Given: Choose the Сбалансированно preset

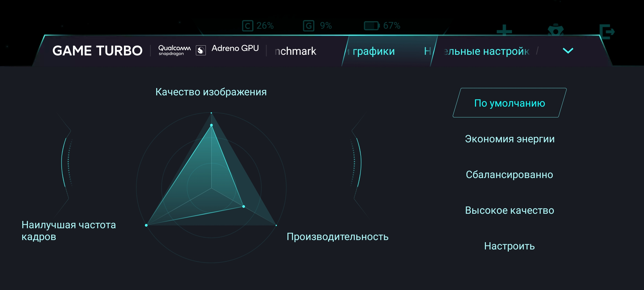Looking at the screenshot, I should tap(509, 175).
